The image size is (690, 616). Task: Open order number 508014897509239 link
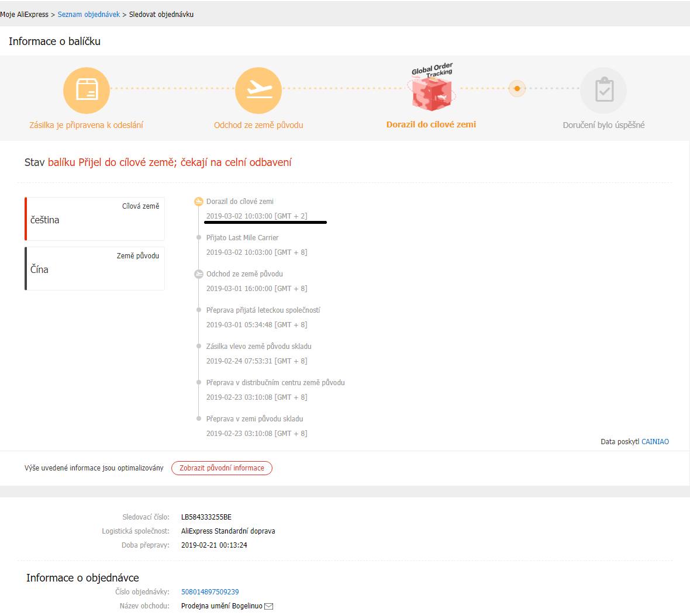[x=210, y=592]
